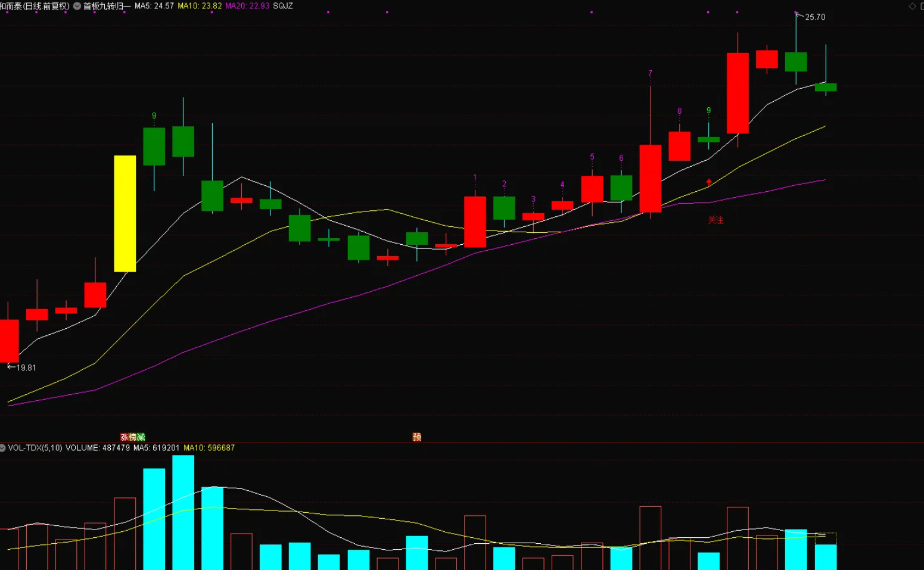This screenshot has height=570, width=924.
Task: Select the yellow limit-up candlestick
Action: coord(125,213)
